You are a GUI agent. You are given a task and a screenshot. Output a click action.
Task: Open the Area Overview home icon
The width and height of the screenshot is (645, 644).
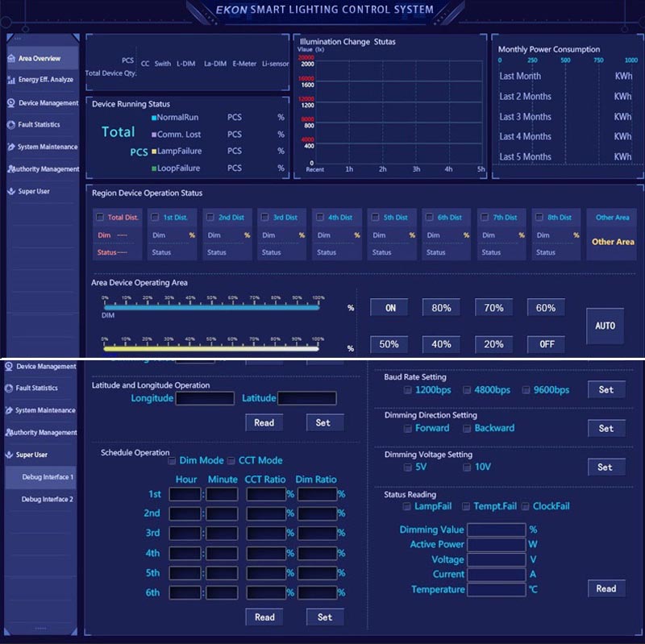(x=11, y=58)
